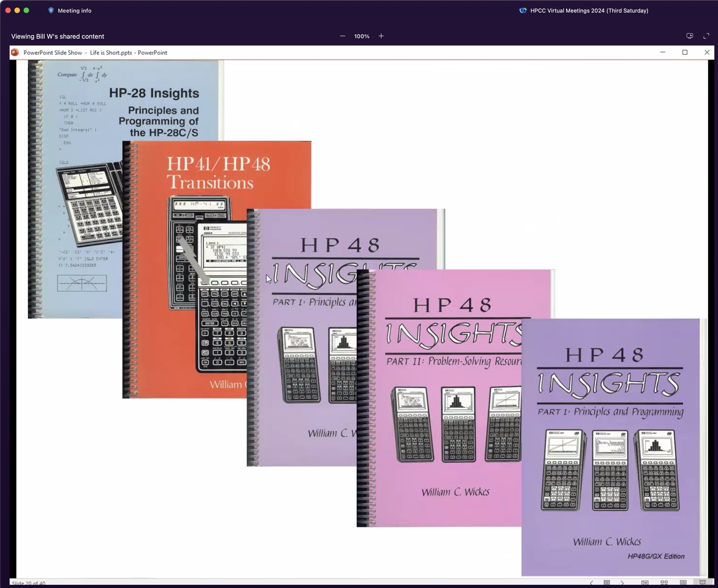718x588 pixels.
Task: Switch to Slide Sorter view icon
Action: click(664, 583)
